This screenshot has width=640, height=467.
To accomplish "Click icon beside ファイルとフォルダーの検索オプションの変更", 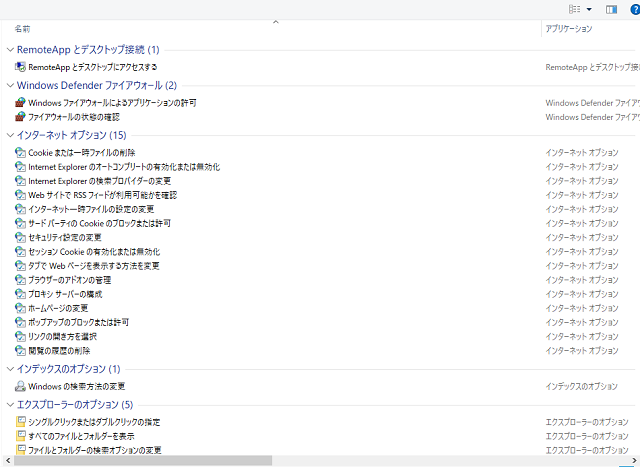I will click(20, 450).
